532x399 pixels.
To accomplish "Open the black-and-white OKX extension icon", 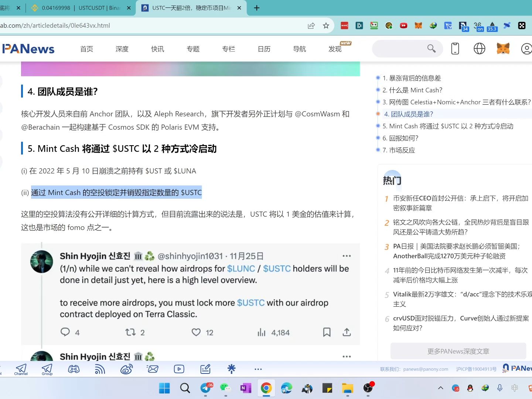I will 522,25.
